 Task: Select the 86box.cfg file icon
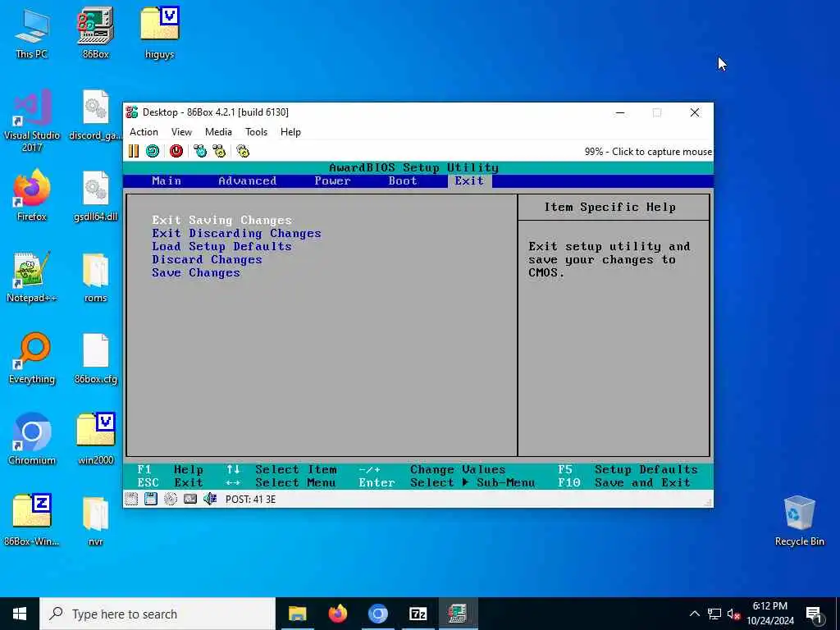(x=95, y=358)
